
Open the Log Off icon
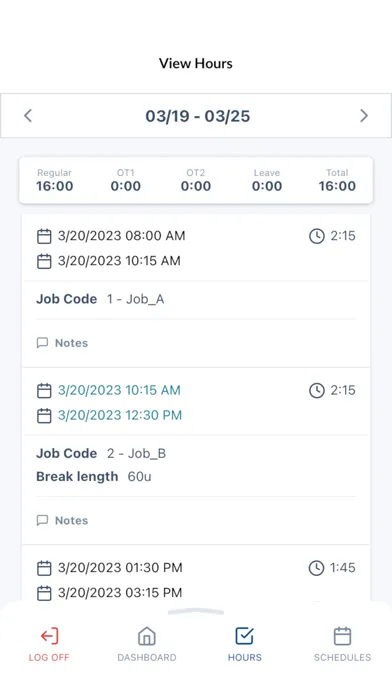(x=49, y=636)
